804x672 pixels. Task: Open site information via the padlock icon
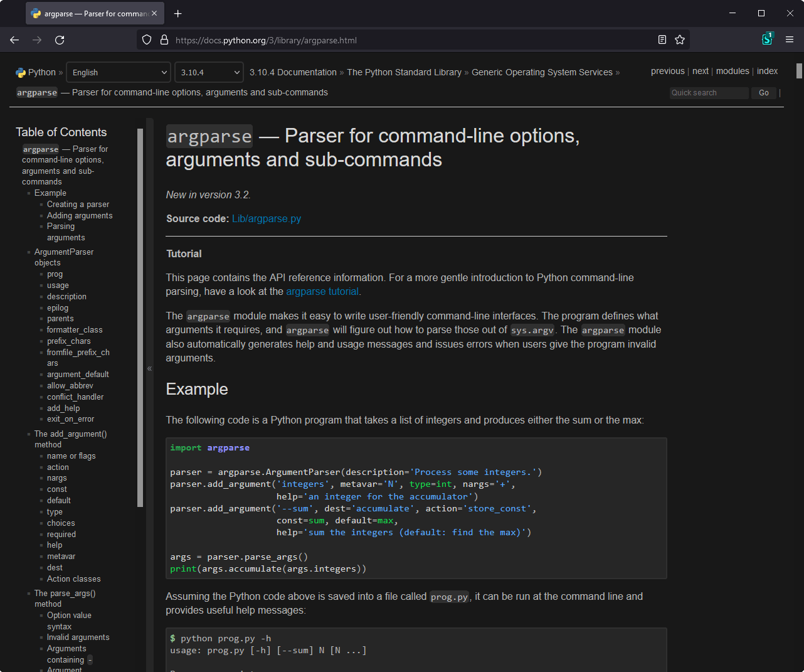click(x=164, y=40)
